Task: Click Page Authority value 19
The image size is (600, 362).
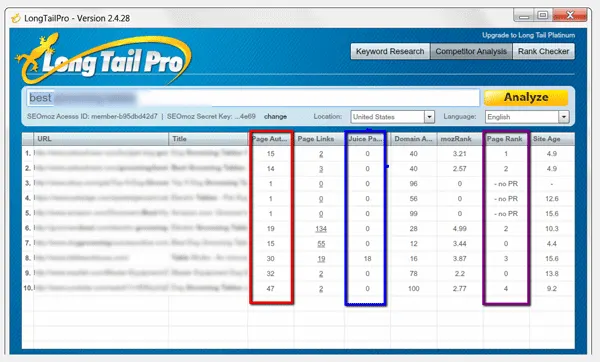Action: pos(271,229)
